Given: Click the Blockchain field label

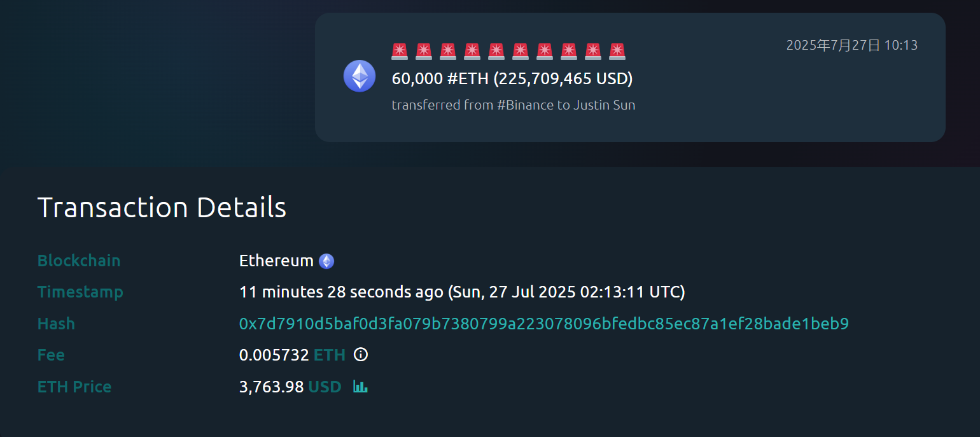Looking at the screenshot, I should pyautogui.click(x=79, y=261).
